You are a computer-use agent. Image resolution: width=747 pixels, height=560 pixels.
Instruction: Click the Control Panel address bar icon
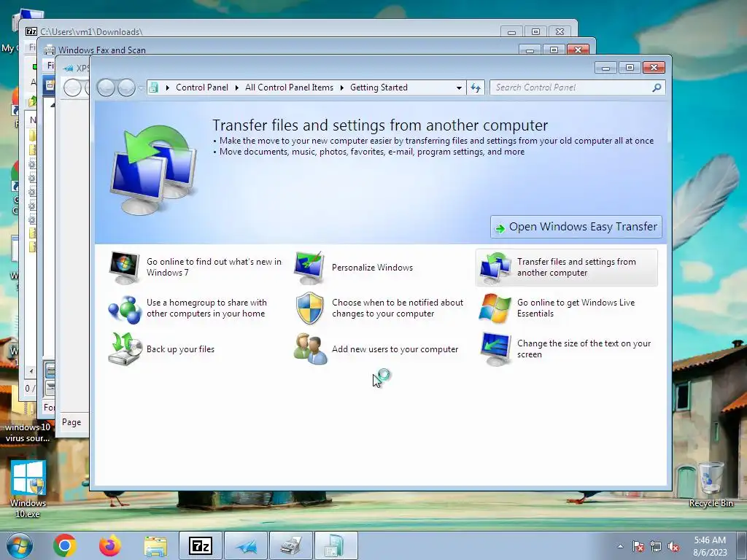153,87
